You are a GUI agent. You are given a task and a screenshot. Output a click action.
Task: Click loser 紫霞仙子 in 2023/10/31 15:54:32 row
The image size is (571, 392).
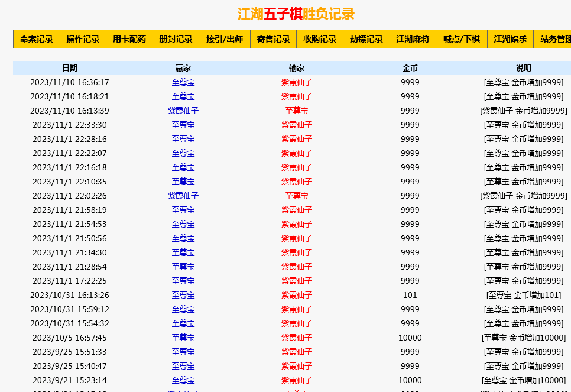pyautogui.click(x=296, y=323)
